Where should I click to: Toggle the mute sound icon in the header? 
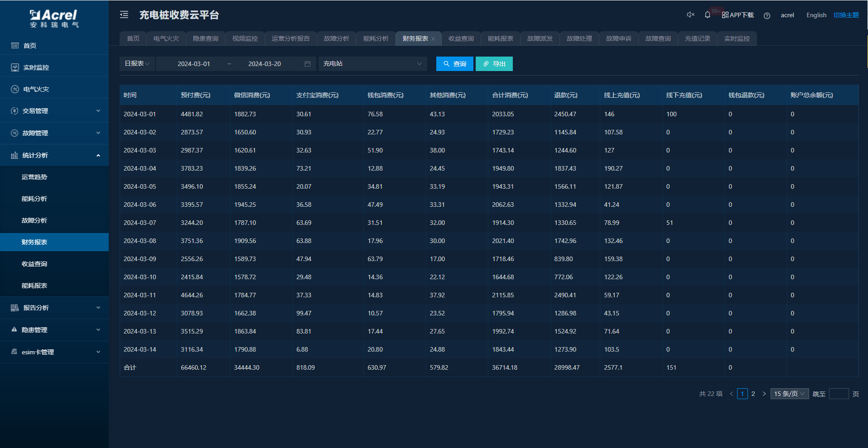tap(690, 15)
